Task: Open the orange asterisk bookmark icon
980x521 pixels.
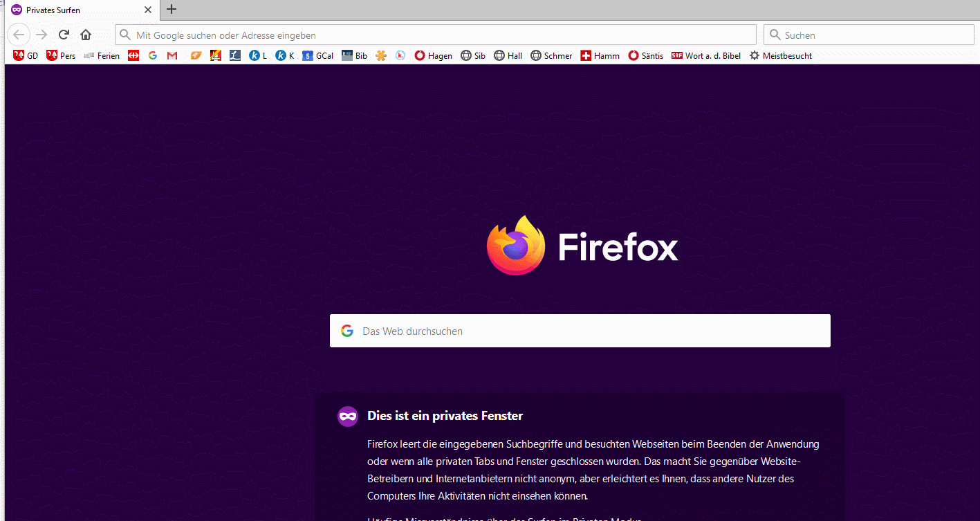Action: 380,56
